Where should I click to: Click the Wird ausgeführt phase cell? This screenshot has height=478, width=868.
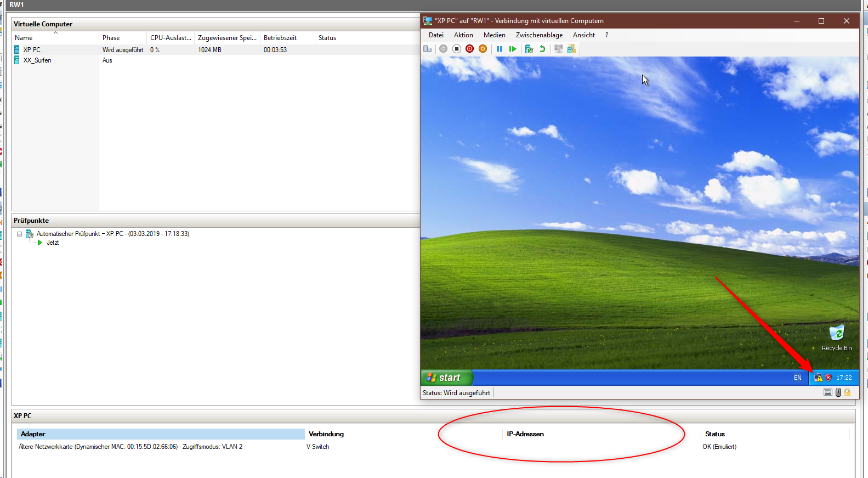coord(123,50)
